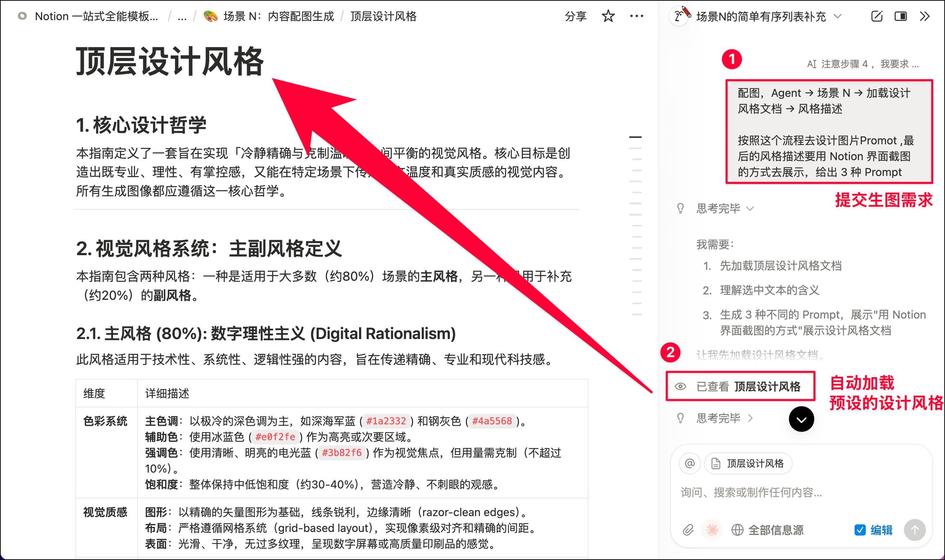Favorite the page with the star icon
The image size is (945, 560).
(608, 16)
